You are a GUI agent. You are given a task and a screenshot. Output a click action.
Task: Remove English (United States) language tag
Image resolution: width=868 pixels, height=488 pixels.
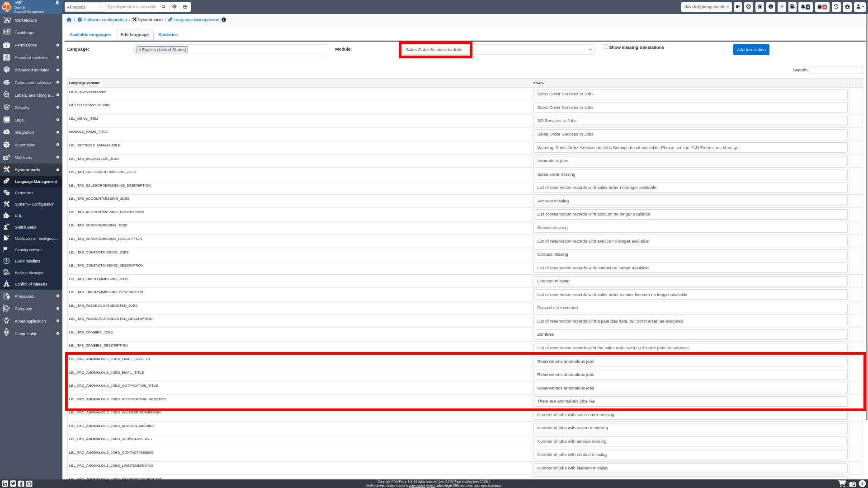click(140, 50)
